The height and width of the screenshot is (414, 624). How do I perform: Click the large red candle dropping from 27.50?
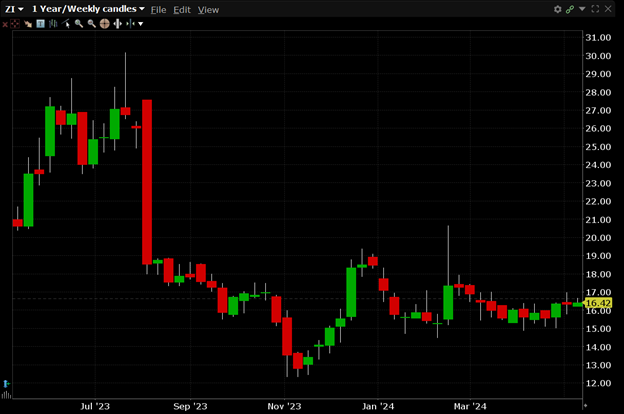[x=147, y=182]
